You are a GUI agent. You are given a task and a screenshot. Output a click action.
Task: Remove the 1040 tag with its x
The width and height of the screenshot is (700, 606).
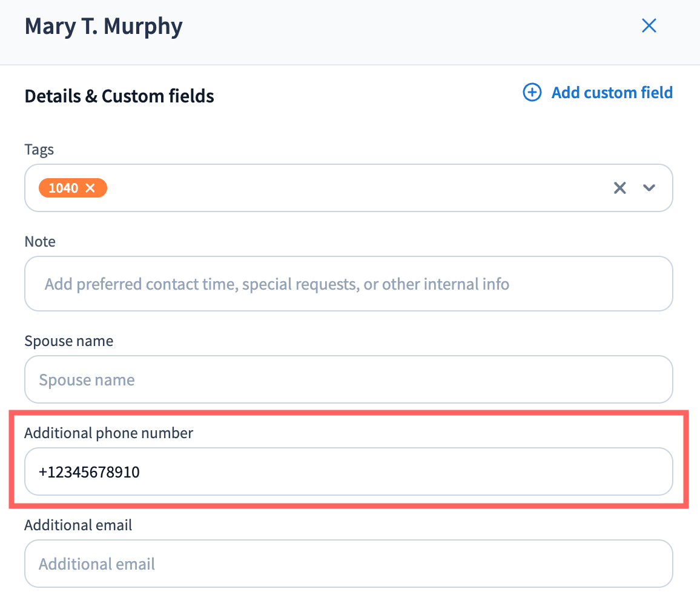coord(91,188)
